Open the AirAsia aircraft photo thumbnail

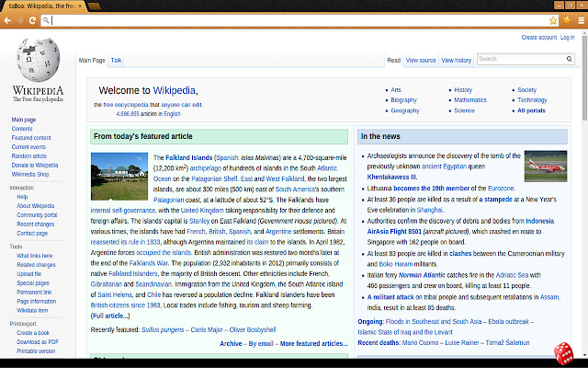click(546, 166)
